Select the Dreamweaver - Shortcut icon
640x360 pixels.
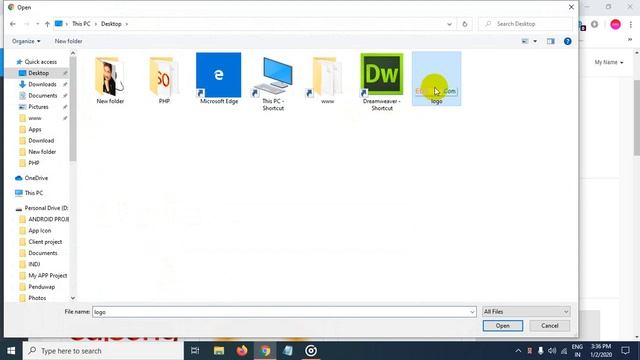pos(382,82)
